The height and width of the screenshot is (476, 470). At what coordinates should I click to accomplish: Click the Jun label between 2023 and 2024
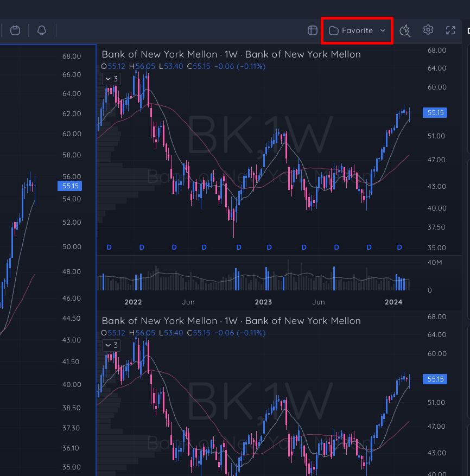[x=319, y=302]
